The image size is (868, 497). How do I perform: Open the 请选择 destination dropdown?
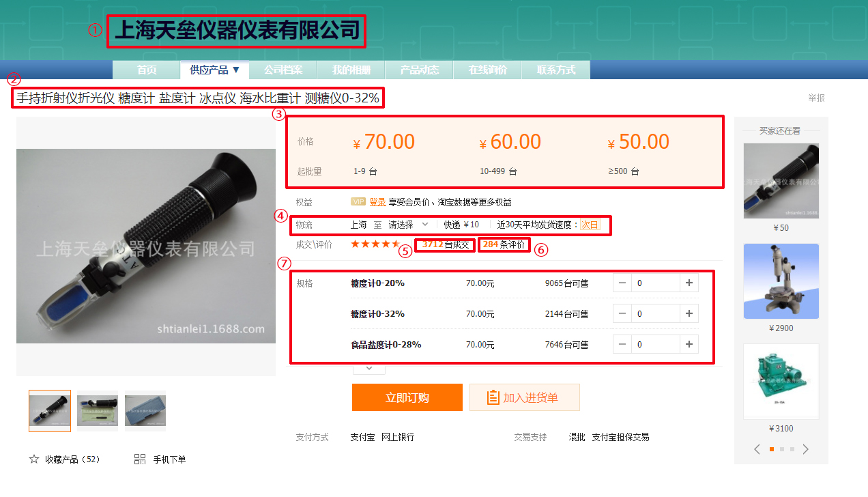pyautogui.click(x=408, y=224)
